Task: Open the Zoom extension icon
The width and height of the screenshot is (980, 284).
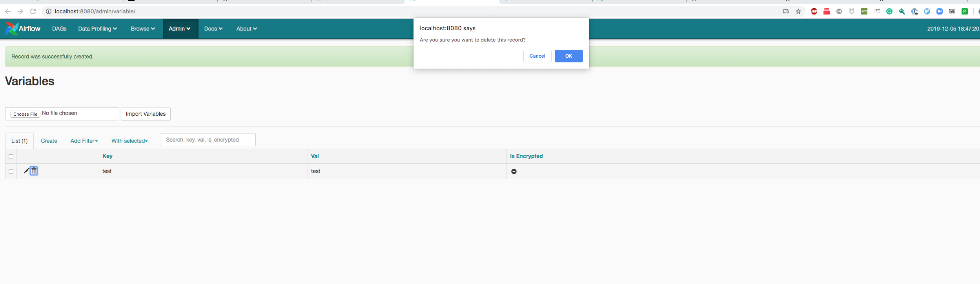Action: click(940, 11)
